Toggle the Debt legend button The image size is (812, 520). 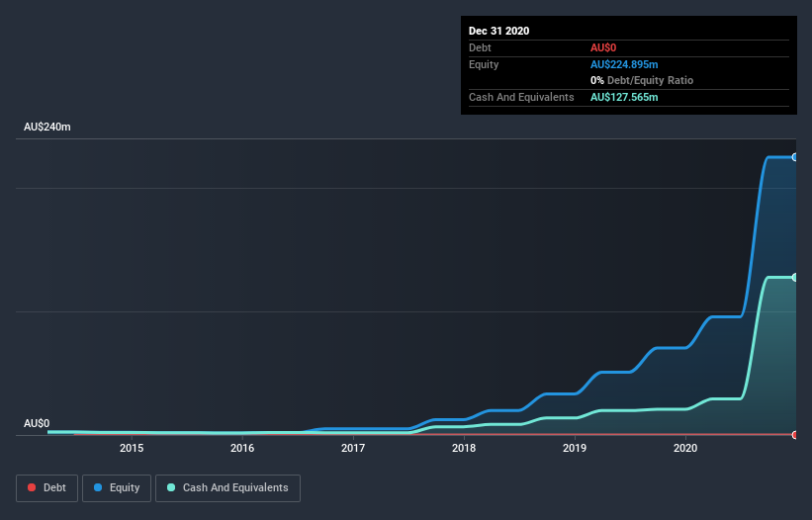46,488
